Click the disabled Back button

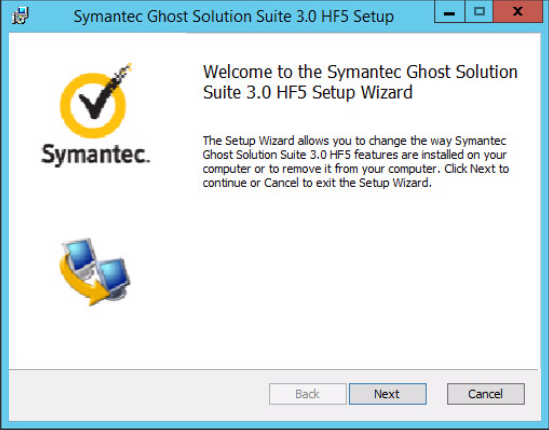tap(307, 394)
